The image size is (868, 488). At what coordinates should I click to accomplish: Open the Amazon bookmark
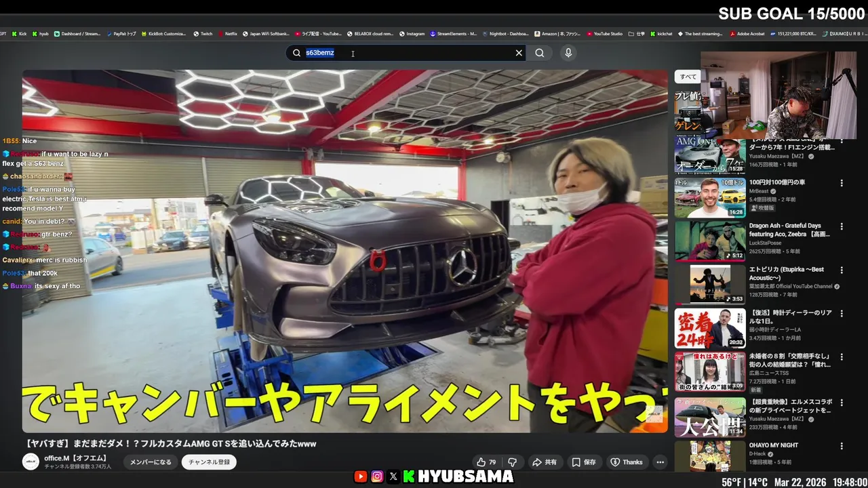click(557, 33)
